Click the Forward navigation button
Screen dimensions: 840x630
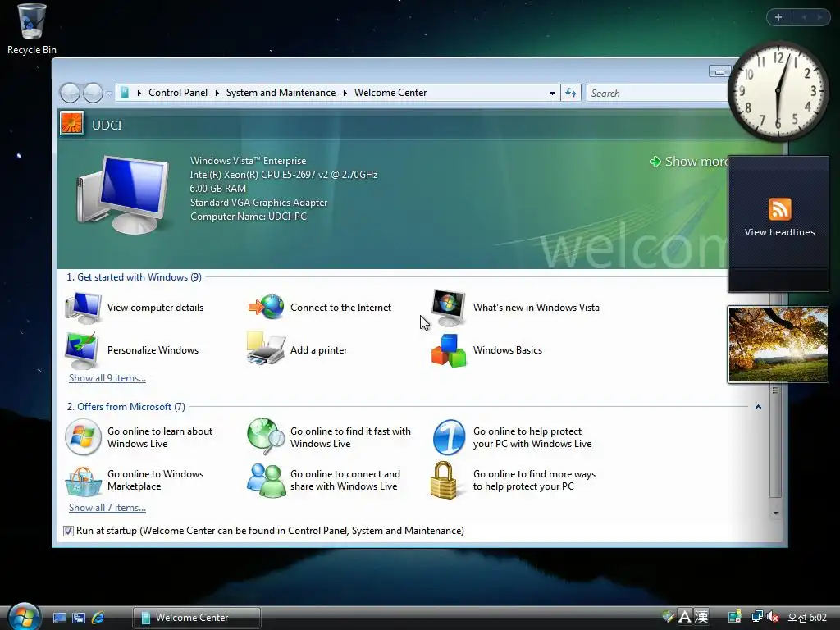[93, 94]
